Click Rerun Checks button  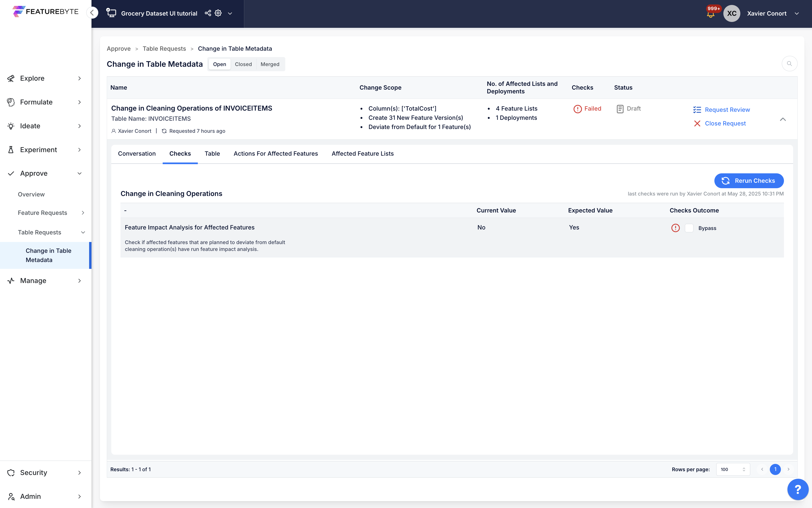click(x=749, y=181)
